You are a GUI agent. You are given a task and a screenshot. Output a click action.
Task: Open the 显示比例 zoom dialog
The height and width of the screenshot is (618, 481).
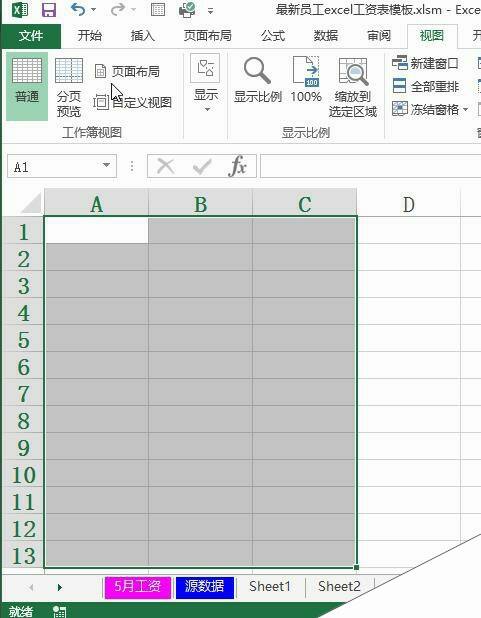[257, 81]
